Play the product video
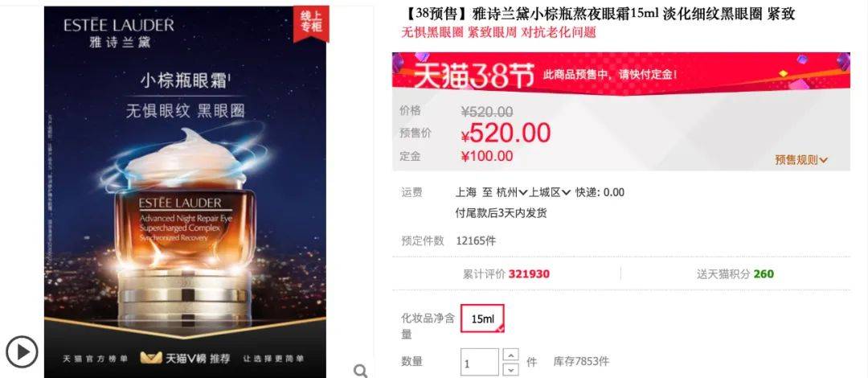 click(22, 352)
